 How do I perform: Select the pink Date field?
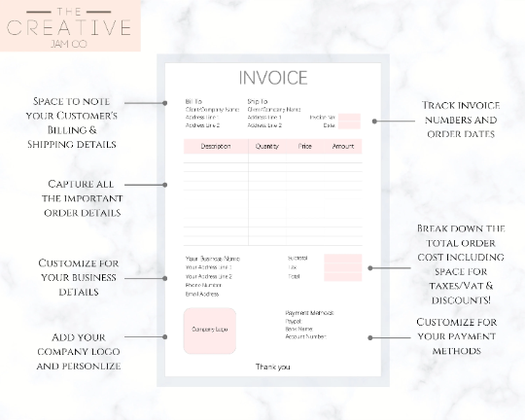click(x=349, y=124)
